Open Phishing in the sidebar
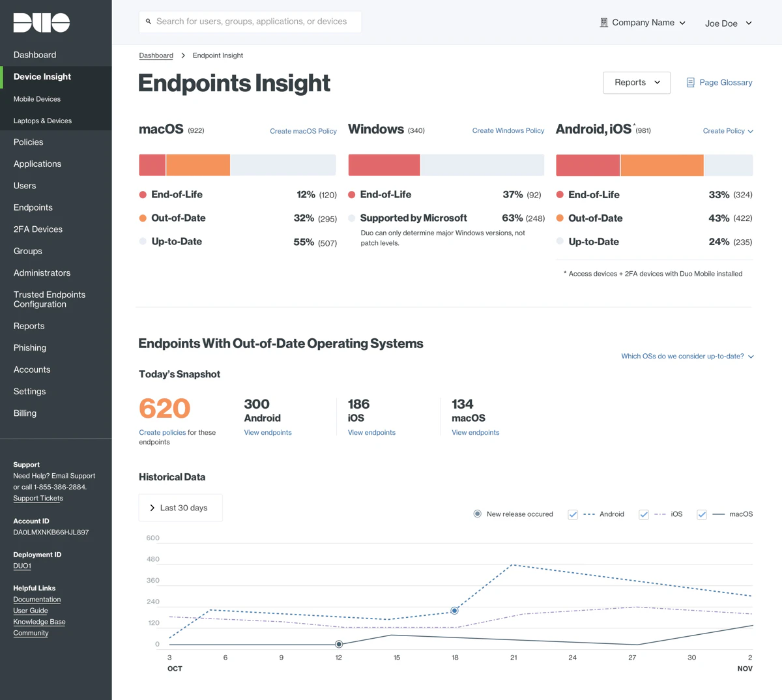Viewport: 782px width, 700px height. [x=30, y=348]
